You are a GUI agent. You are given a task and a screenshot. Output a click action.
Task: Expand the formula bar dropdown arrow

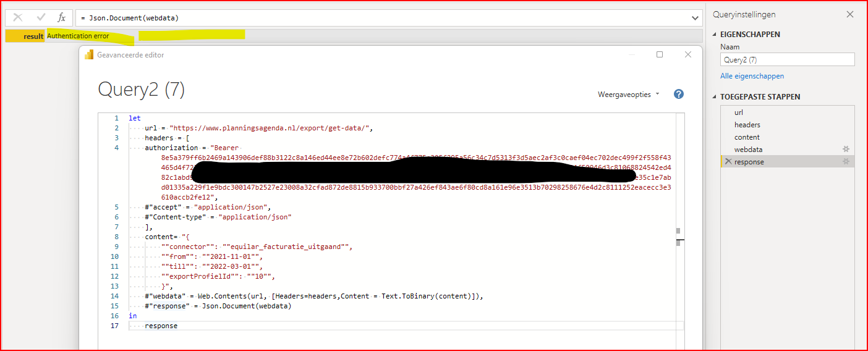[696, 19]
